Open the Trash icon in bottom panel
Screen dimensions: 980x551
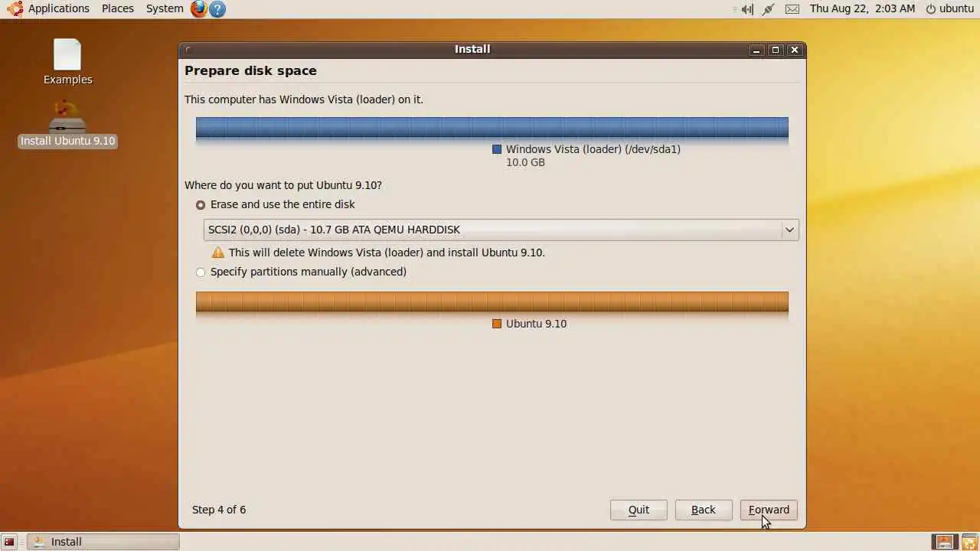[x=969, y=542]
